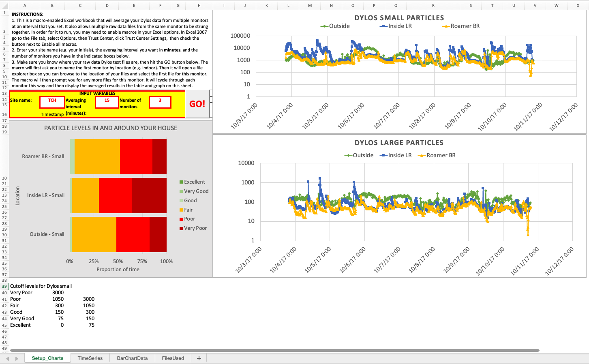Select column R header
Viewport: 589px width, 364px height.
[433, 5]
